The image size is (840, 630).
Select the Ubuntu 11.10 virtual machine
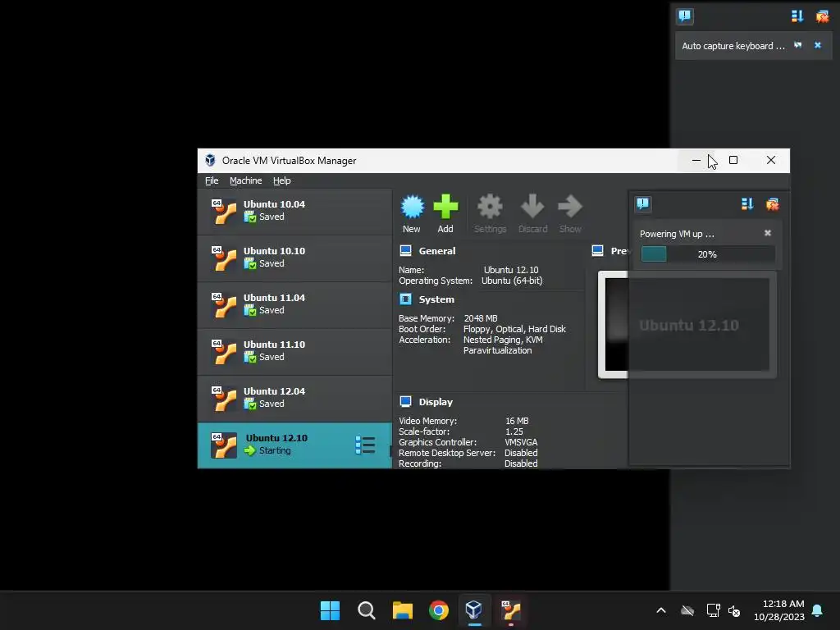click(x=294, y=351)
